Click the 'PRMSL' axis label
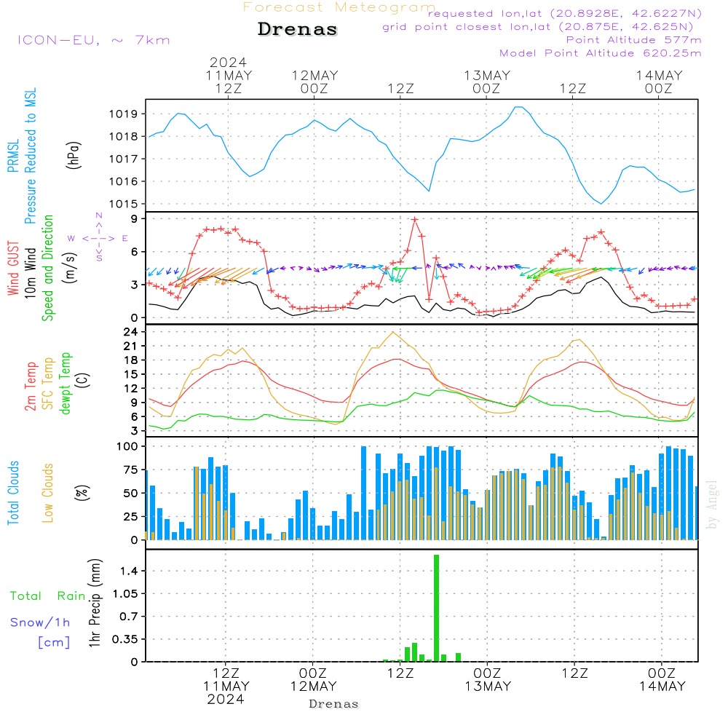This screenshot has width=728, height=728. (13, 156)
